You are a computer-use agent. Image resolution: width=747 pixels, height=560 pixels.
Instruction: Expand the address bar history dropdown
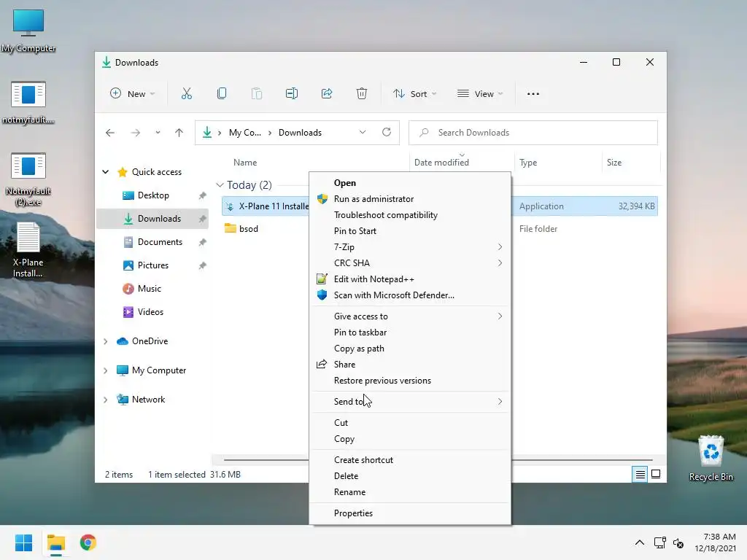[x=363, y=133]
